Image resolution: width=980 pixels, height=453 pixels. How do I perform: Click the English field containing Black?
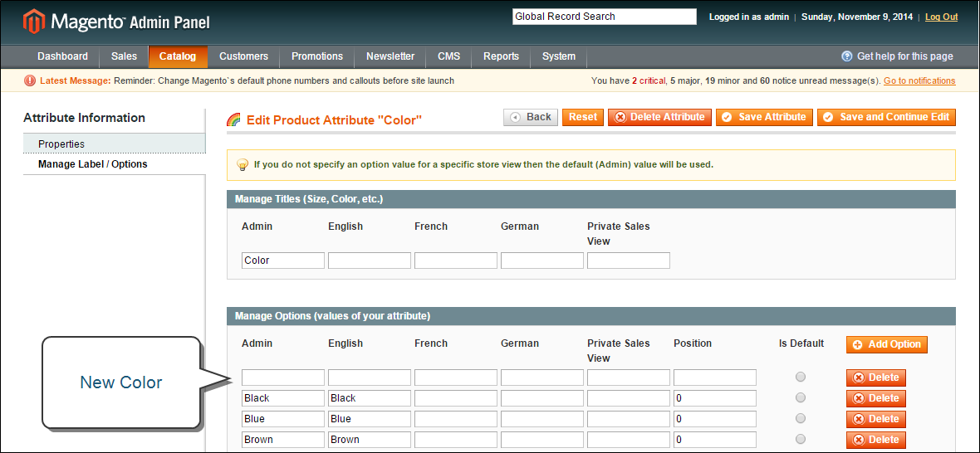tap(370, 398)
